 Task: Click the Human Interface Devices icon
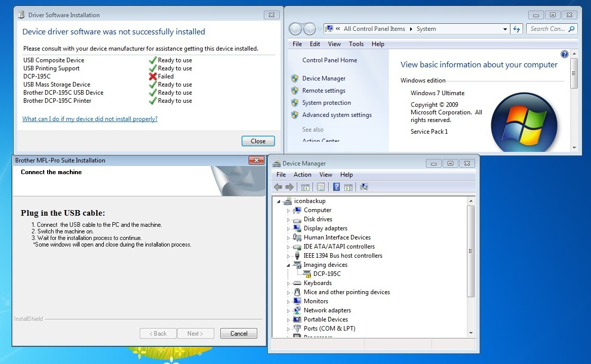coord(297,237)
